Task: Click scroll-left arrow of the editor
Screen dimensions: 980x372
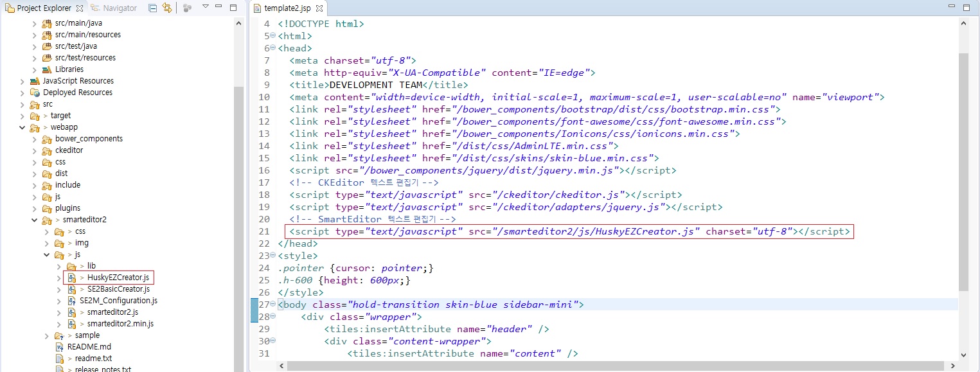Action: click(x=281, y=365)
